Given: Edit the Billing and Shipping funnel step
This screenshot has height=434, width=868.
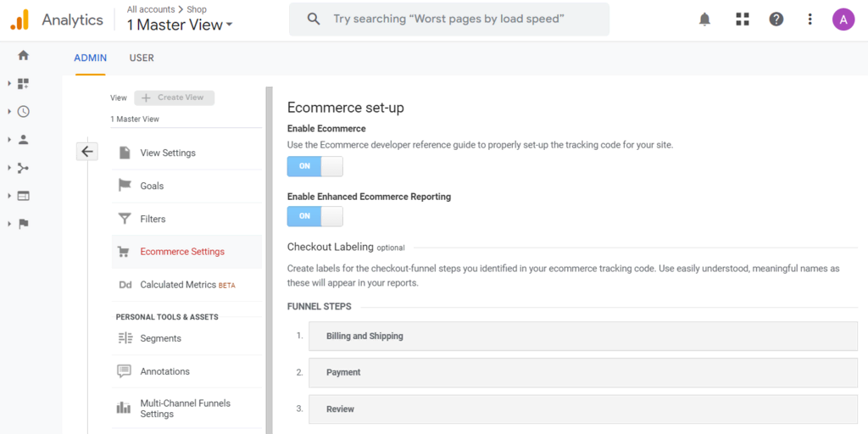Looking at the screenshot, I should [582, 336].
